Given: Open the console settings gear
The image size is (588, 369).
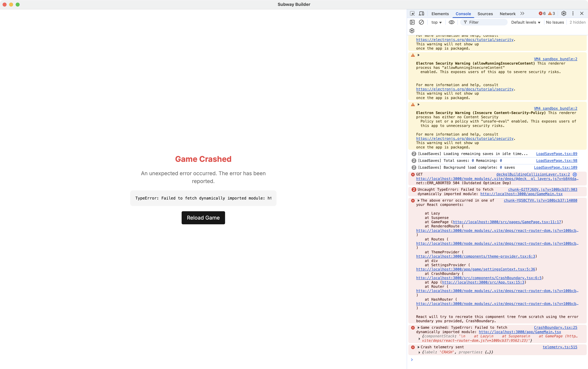Looking at the screenshot, I should 412,31.
